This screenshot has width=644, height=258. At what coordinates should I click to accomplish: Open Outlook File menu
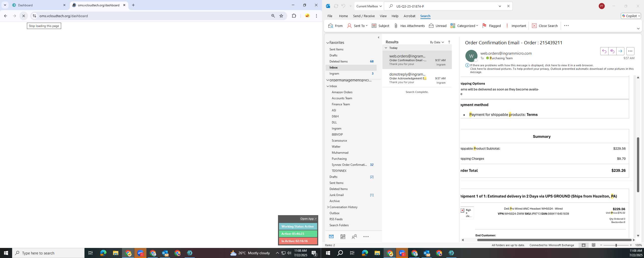click(x=330, y=16)
